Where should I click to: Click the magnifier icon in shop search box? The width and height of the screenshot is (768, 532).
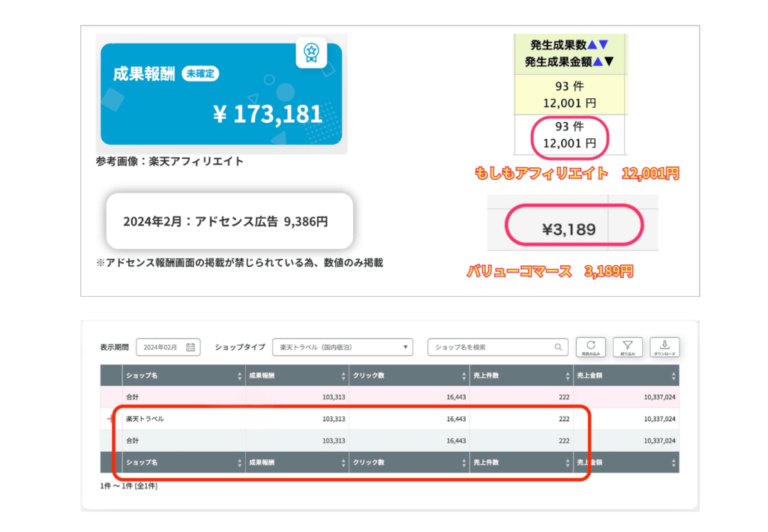point(558,347)
